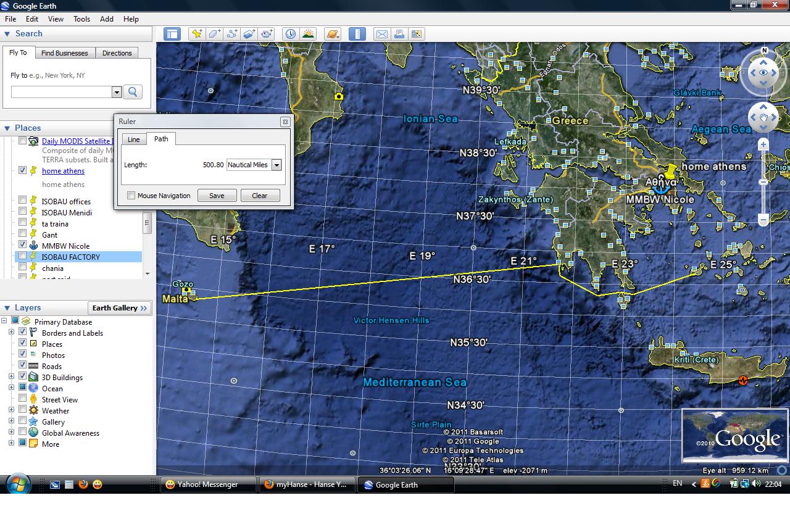Open the Earth Gallery button
790x532 pixels.
[x=120, y=308]
